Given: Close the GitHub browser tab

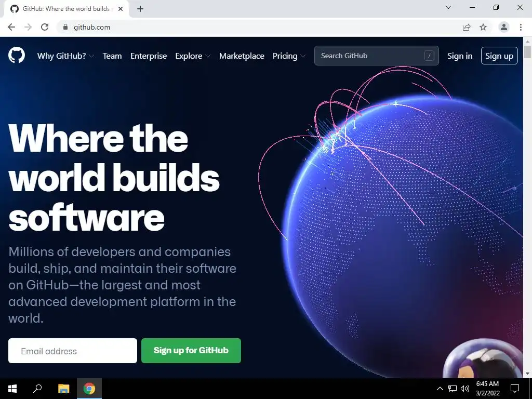Looking at the screenshot, I should (x=121, y=9).
